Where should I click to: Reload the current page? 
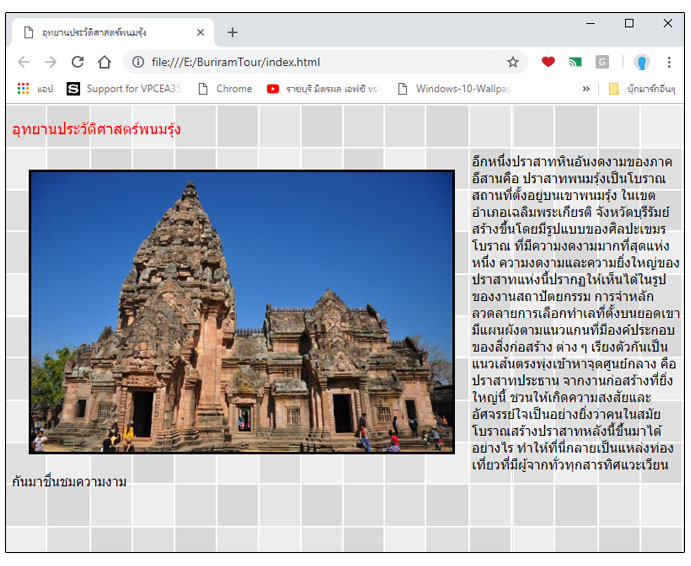pyautogui.click(x=77, y=62)
